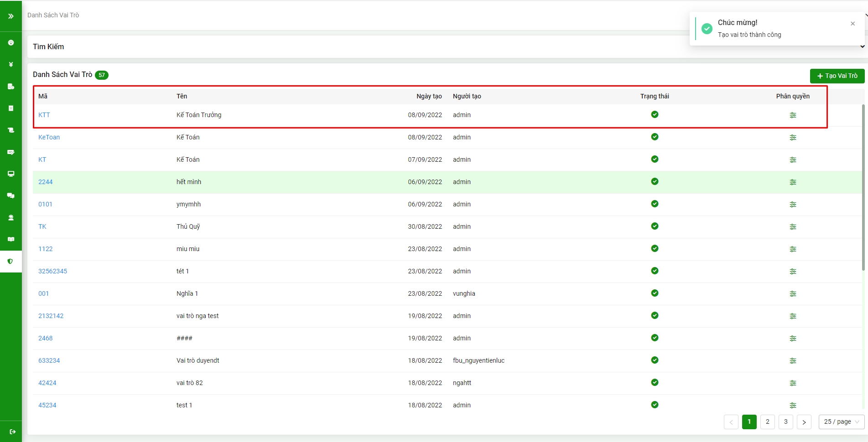
Task: Expand the sidebar with double-chevron icon
Action: 10,16
